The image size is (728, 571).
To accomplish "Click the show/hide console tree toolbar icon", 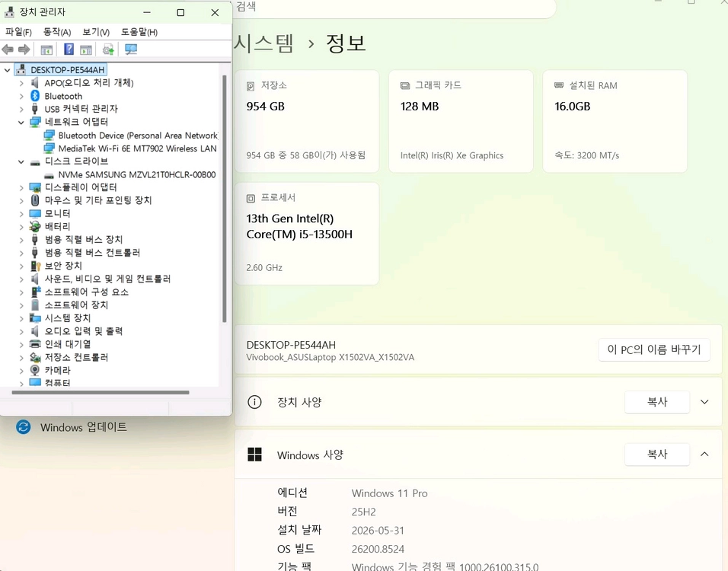I will point(46,49).
